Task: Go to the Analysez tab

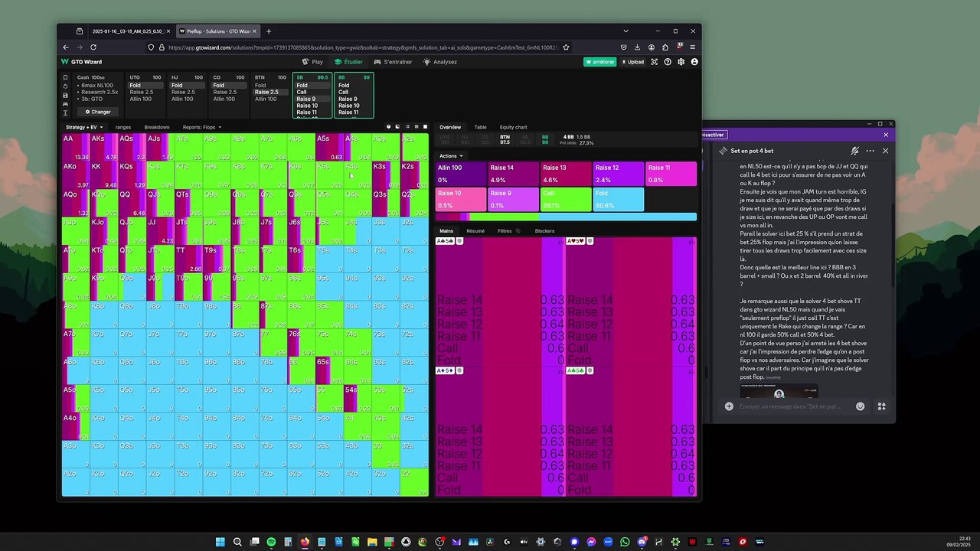Action: (440, 62)
